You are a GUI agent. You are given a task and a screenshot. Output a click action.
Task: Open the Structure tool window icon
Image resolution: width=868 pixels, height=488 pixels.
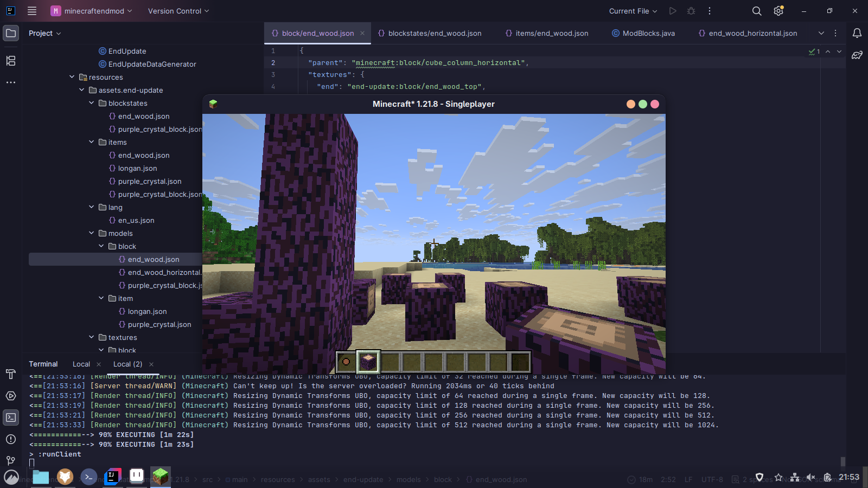coord(11,61)
